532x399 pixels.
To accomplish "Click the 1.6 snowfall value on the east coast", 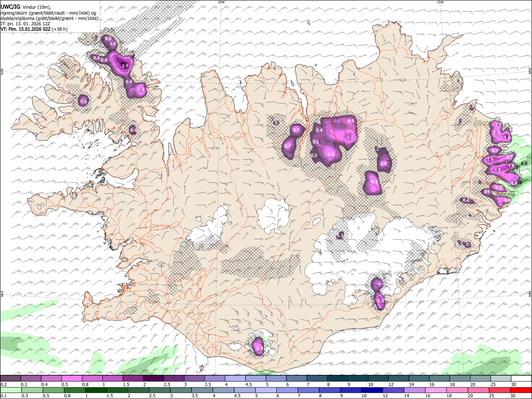I will pos(498,170).
